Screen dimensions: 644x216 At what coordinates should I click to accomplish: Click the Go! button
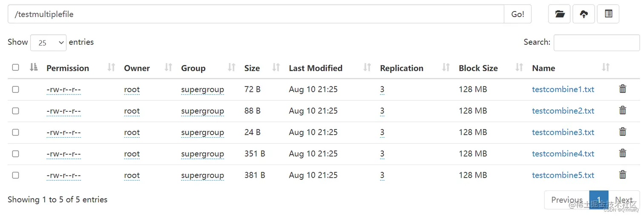[x=517, y=14]
